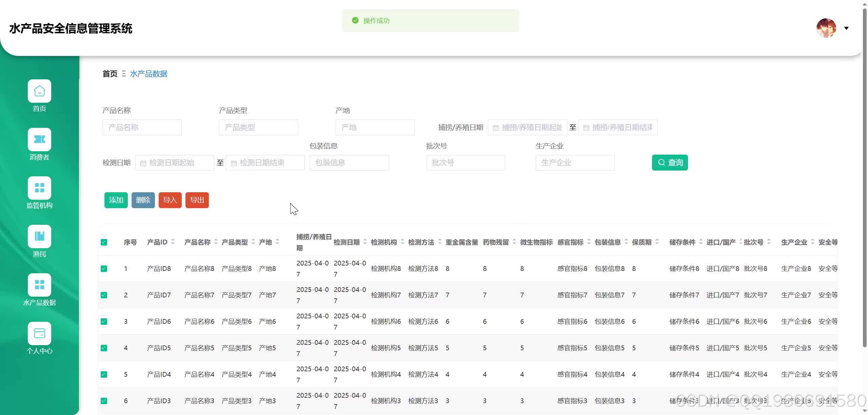This screenshot has width=868, height=415.
Task: Open the 消费者 ticket sidebar icon
Action: click(x=39, y=139)
